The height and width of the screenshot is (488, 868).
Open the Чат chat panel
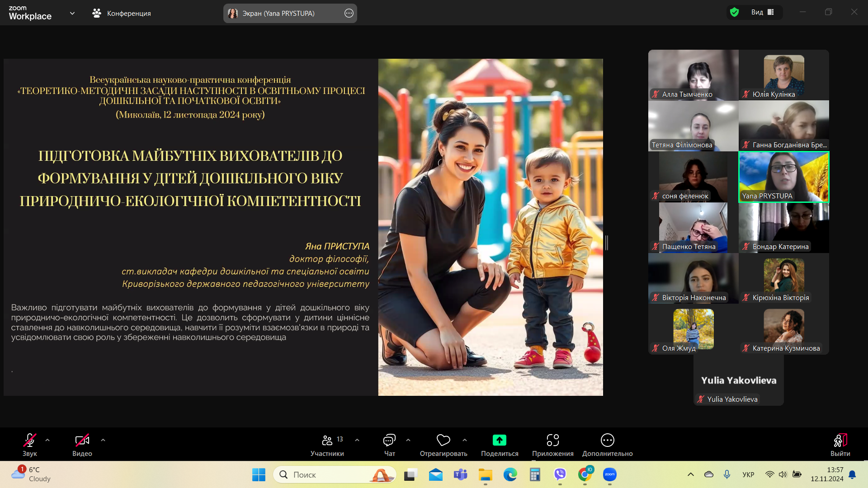click(389, 445)
